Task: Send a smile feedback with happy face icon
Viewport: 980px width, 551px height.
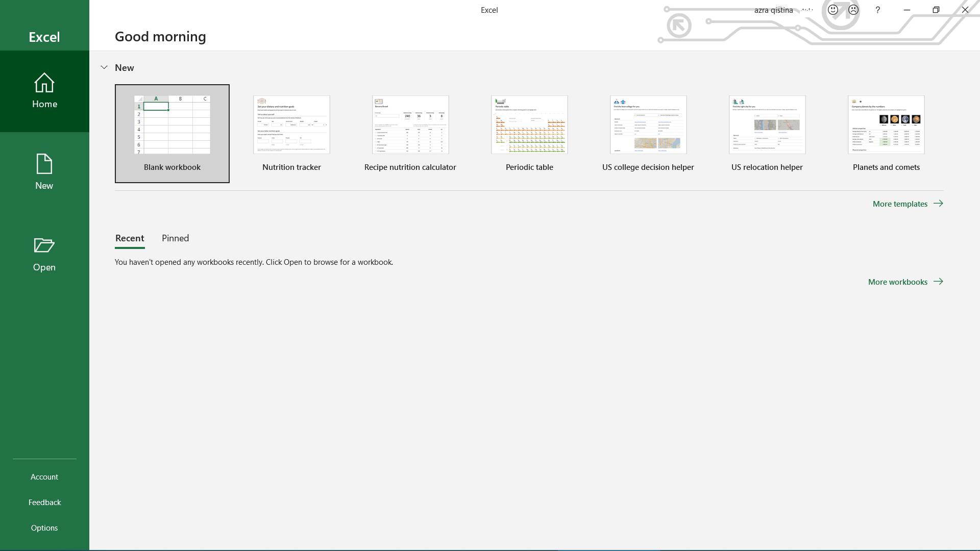Action: (833, 10)
